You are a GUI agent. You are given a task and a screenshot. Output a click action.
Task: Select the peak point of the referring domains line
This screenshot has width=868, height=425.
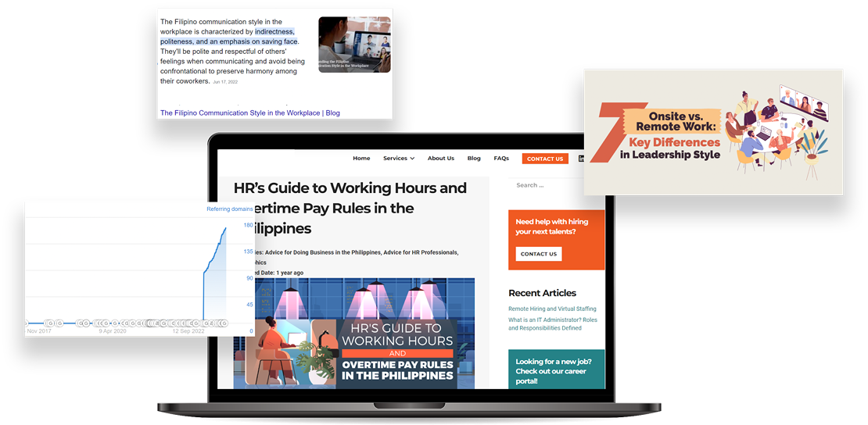point(225,227)
